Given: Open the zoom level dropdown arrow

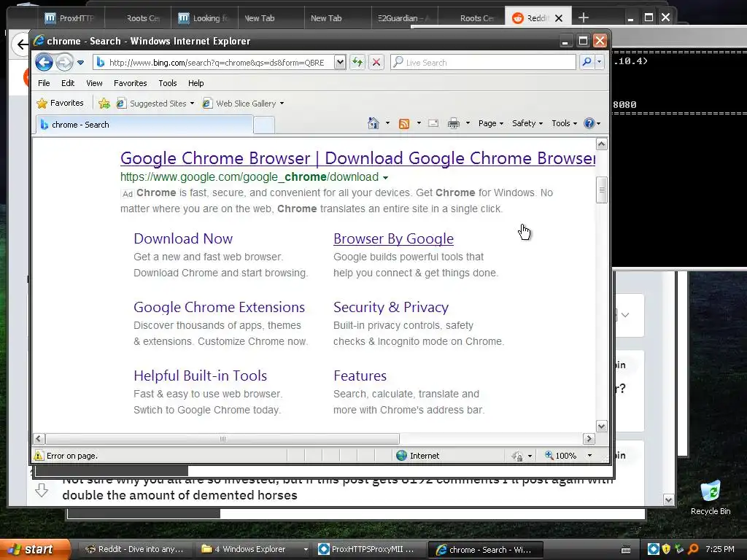Looking at the screenshot, I should tap(589, 456).
